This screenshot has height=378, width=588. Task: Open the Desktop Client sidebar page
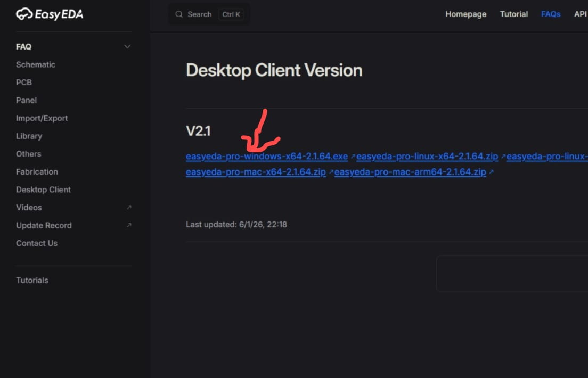pyautogui.click(x=43, y=190)
